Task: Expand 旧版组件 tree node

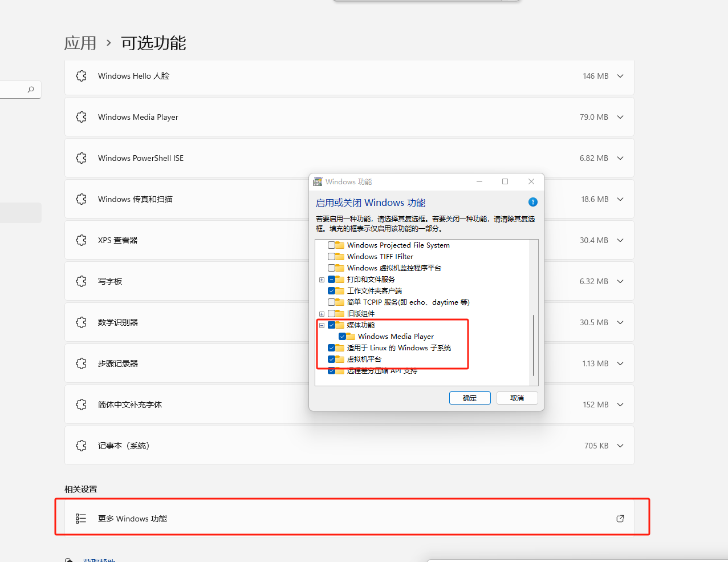Action: pyautogui.click(x=322, y=314)
